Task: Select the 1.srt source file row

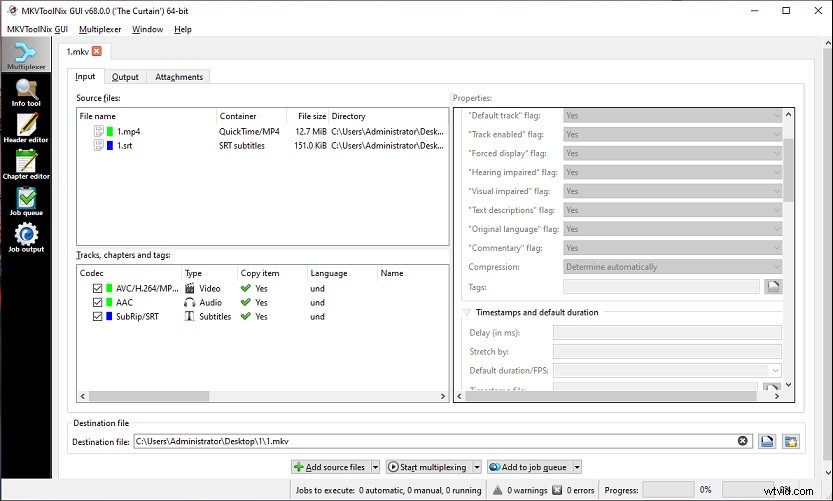Action: click(x=262, y=145)
